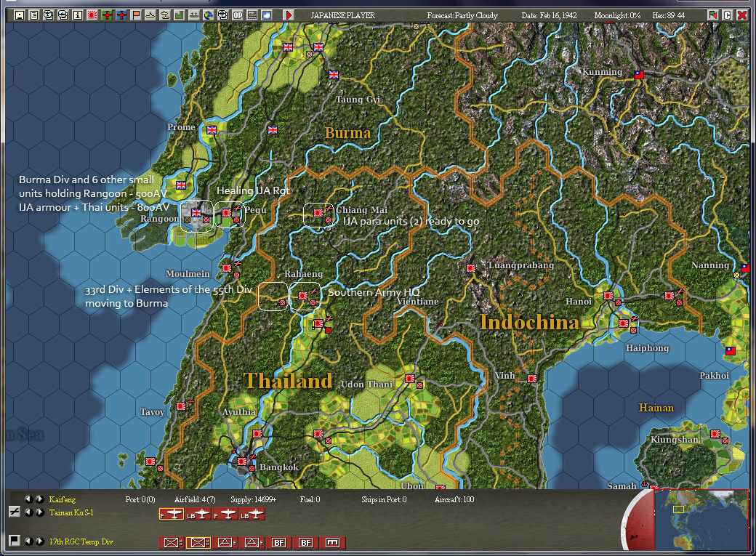Click the red aircraft on green toolbar icon
756x556 pixels.
coord(107,15)
